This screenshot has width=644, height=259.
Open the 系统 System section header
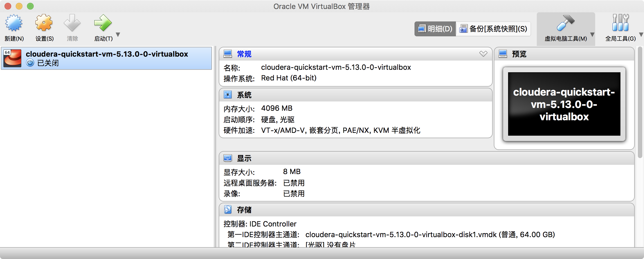[244, 95]
